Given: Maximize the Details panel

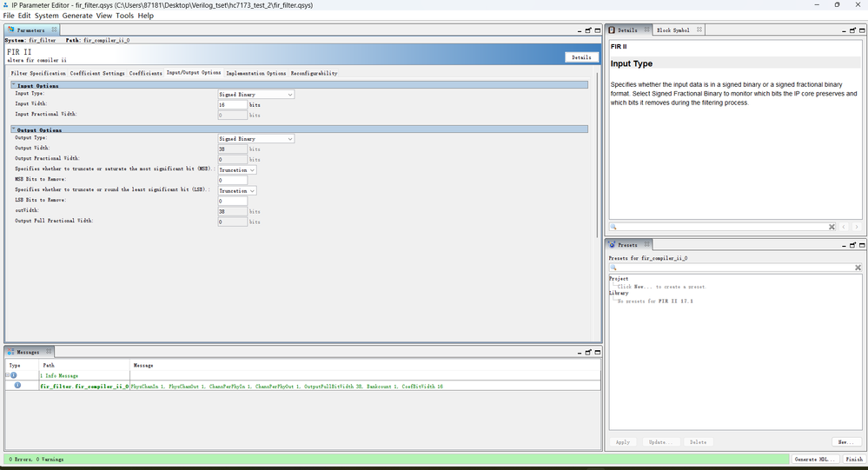Looking at the screenshot, I should pyautogui.click(x=862, y=30).
